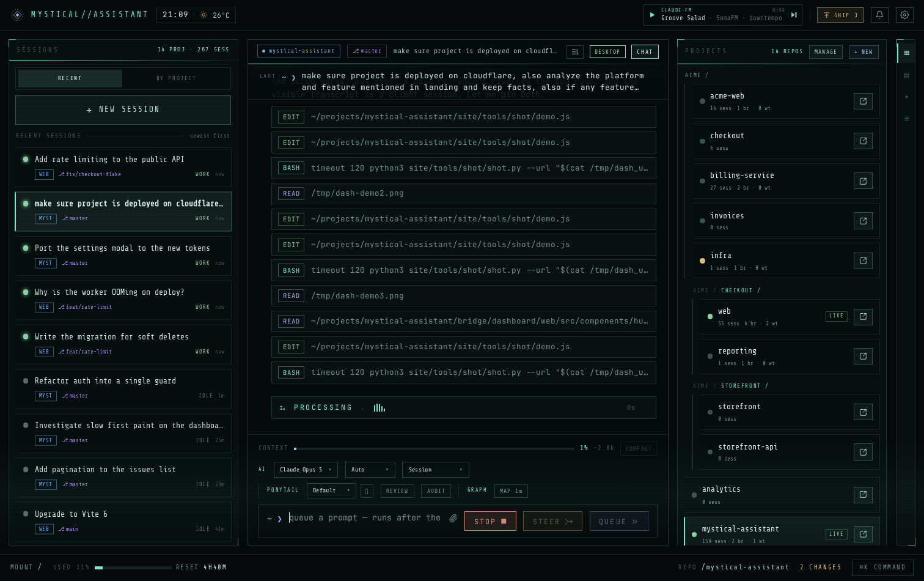This screenshot has height=581, width=924.
Task: Open analytics project external link icon
Action: point(863,495)
